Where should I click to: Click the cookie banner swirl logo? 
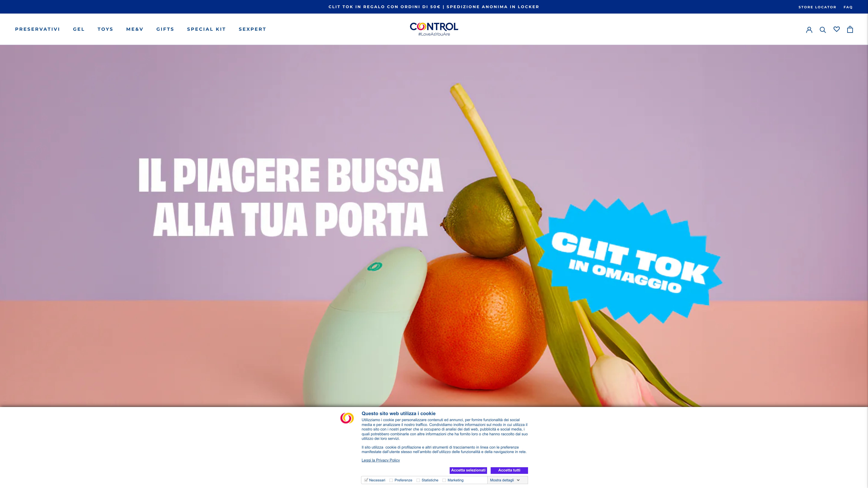[347, 418]
